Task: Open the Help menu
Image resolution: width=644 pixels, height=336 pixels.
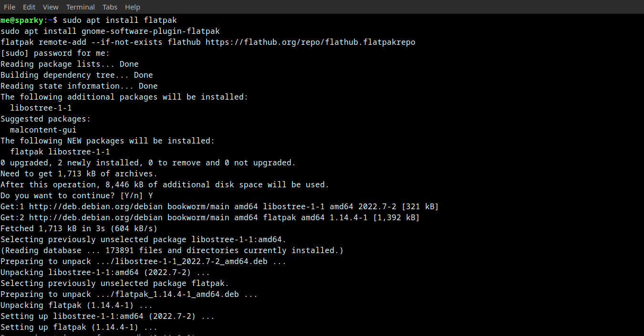Action: coord(132,7)
